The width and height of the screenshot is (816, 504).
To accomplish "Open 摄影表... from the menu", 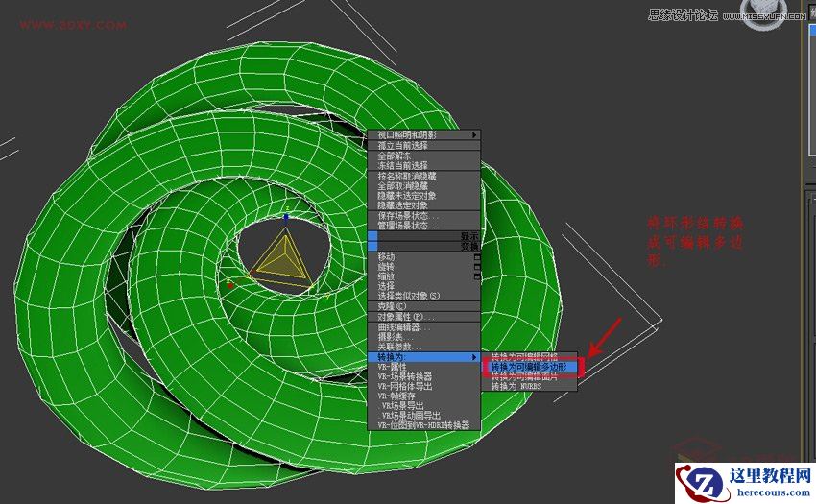I will [424, 337].
